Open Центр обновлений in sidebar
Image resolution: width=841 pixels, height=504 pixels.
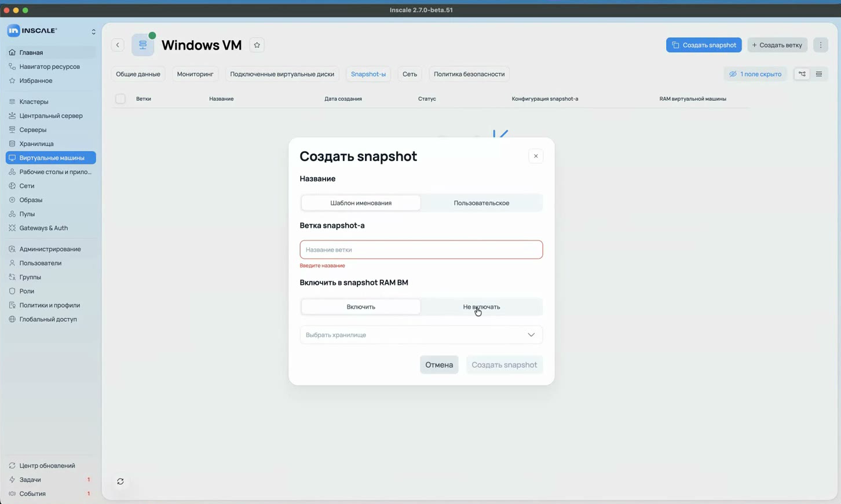(51, 466)
